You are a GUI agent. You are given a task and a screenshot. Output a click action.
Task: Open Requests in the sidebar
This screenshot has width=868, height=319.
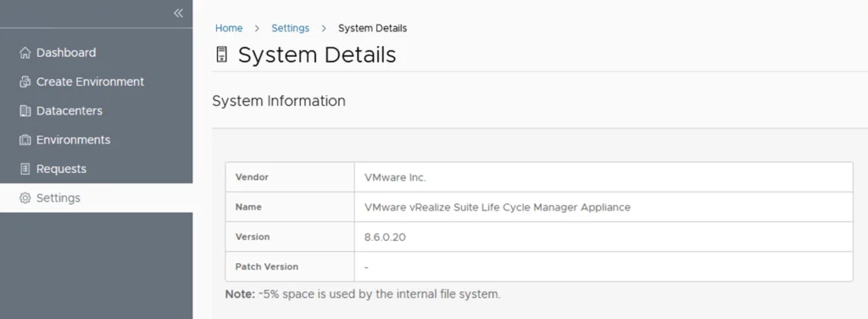point(97,169)
